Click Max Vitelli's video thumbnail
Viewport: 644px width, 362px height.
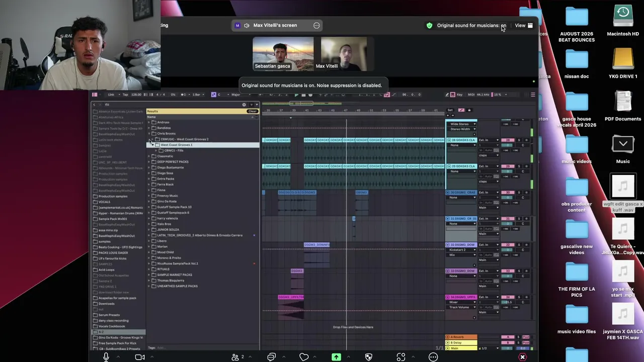pyautogui.click(x=344, y=53)
